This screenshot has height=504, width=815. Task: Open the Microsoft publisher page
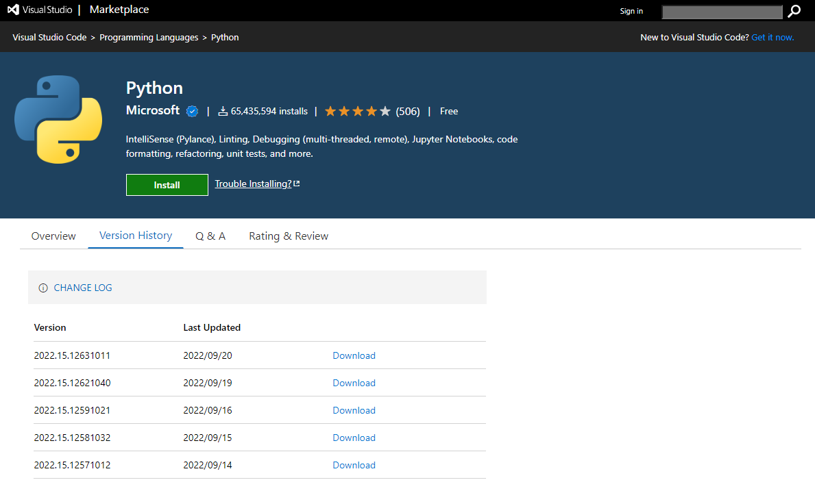click(152, 110)
